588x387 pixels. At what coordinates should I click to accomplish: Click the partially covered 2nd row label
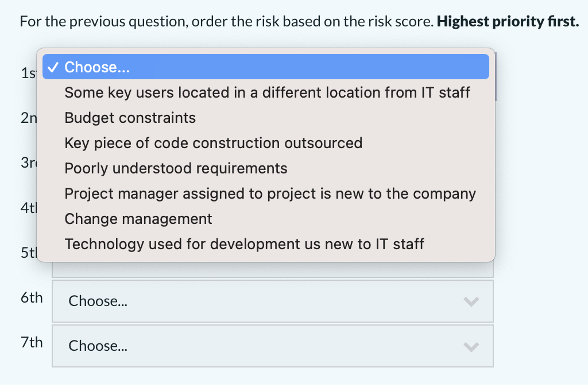28,118
